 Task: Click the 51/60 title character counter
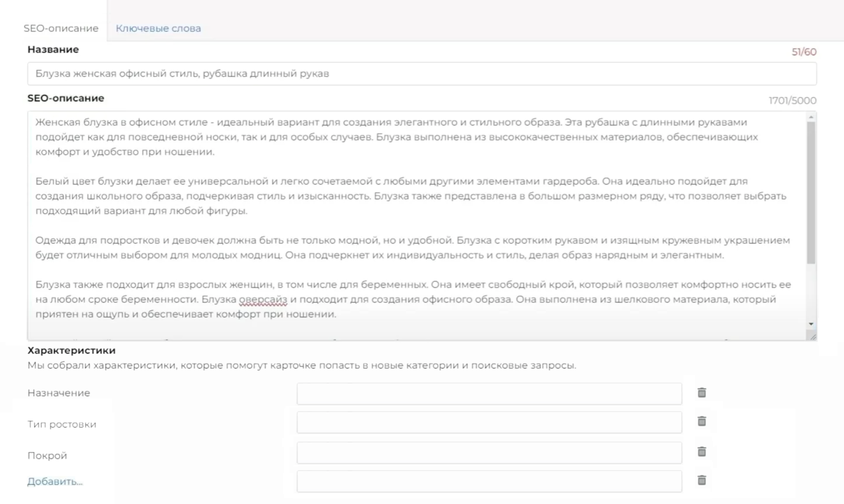[804, 52]
